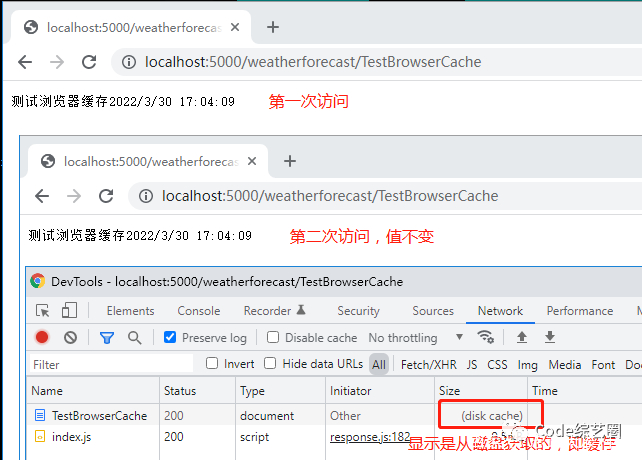
Task: Click '(disk cache)' size cell
Action: pyautogui.click(x=492, y=415)
